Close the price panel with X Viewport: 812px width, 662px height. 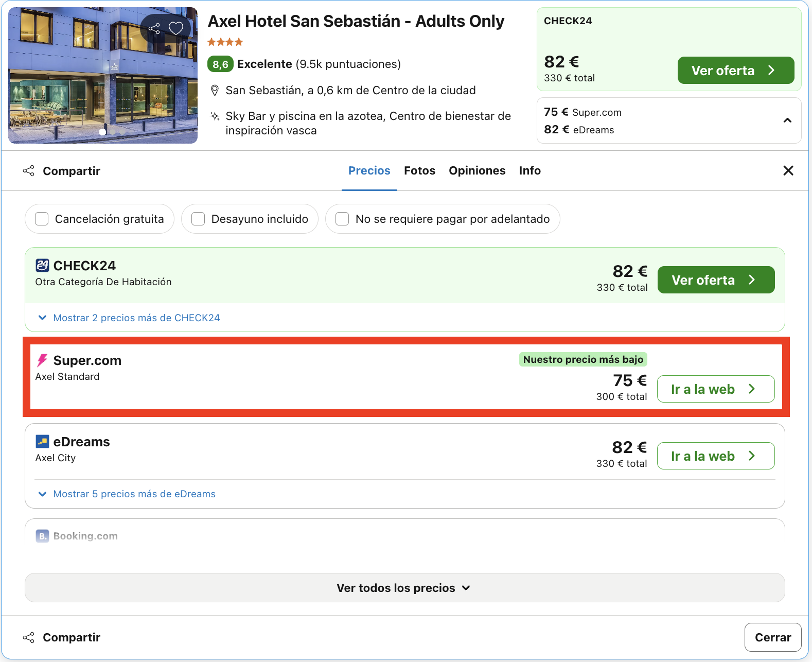coord(788,170)
